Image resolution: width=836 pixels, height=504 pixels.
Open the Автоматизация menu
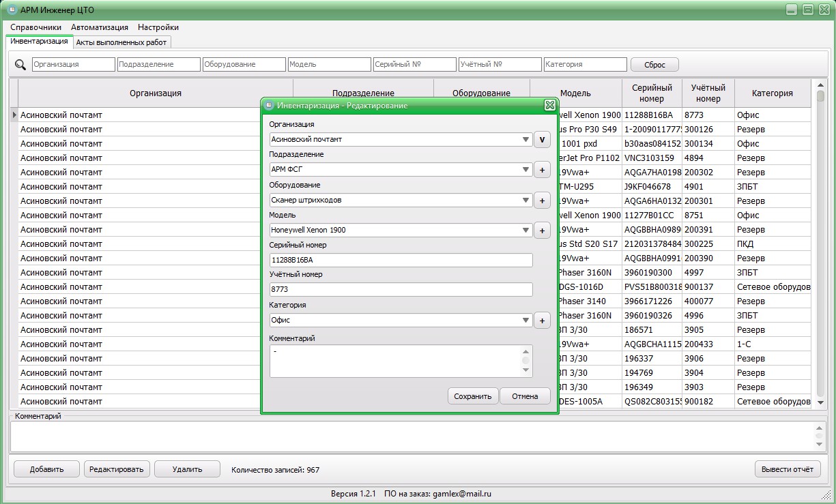100,27
